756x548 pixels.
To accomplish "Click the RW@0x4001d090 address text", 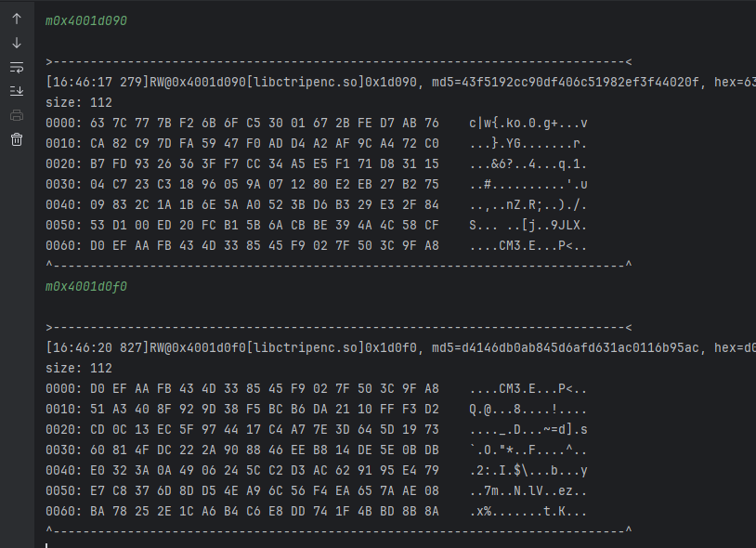I will tap(195, 83).
